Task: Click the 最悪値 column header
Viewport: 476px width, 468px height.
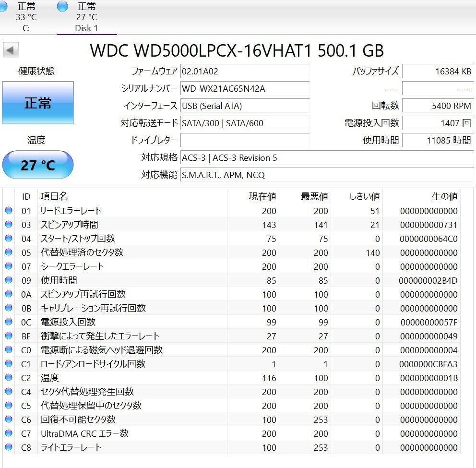Action: [305, 196]
